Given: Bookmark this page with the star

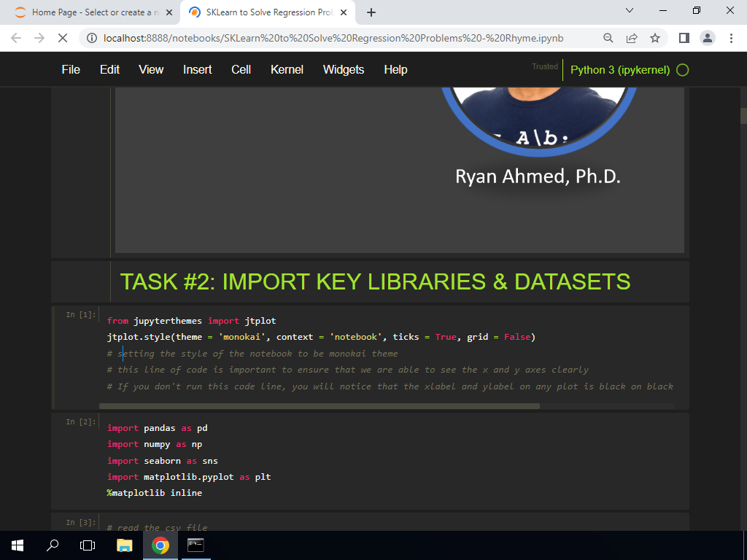Looking at the screenshot, I should tap(655, 38).
